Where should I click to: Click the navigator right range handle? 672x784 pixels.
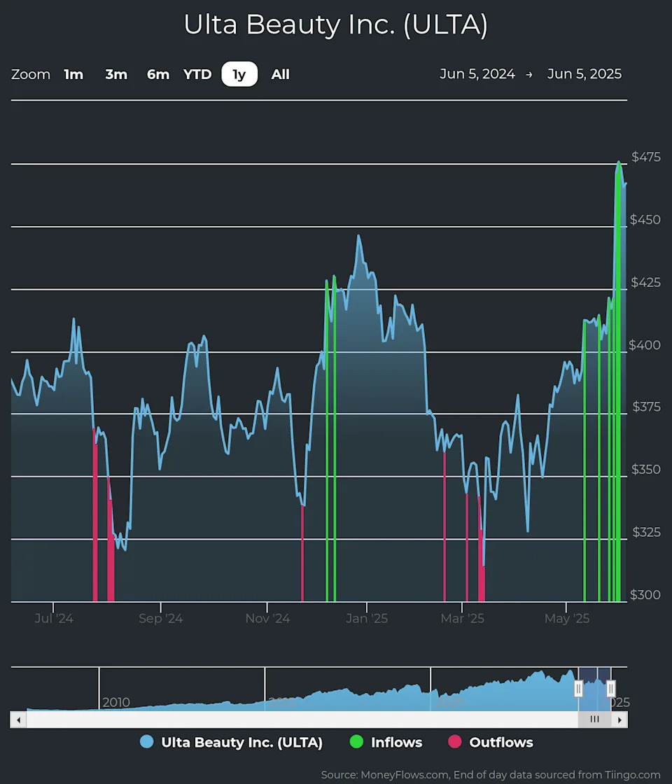point(611,689)
